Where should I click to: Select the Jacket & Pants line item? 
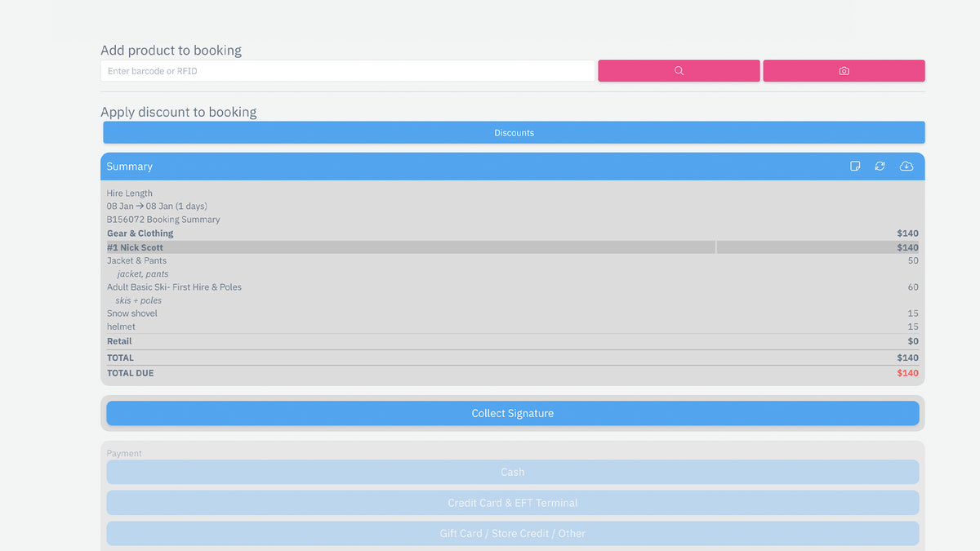click(x=137, y=261)
